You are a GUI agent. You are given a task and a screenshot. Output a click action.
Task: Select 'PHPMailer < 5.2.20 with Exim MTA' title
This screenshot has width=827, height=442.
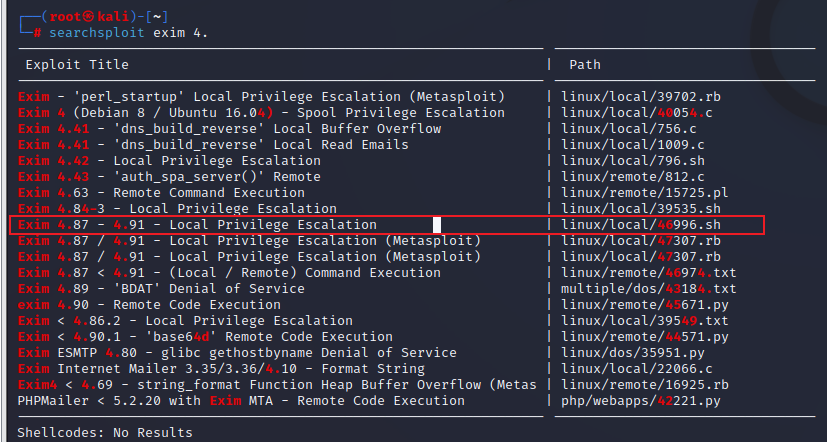pyautogui.click(x=241, y=400)
